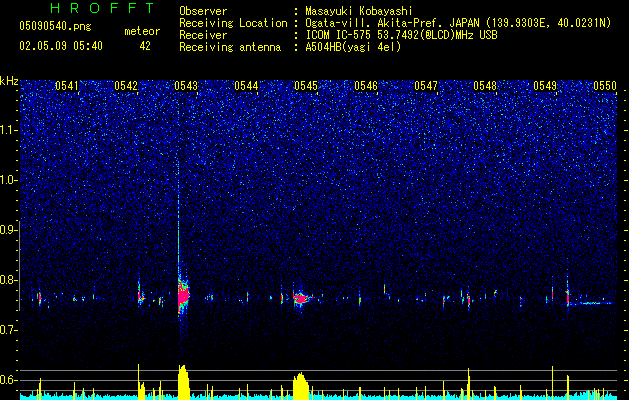
Task: Click the 0.6 kHz axis label
Action: coord(8,380)
